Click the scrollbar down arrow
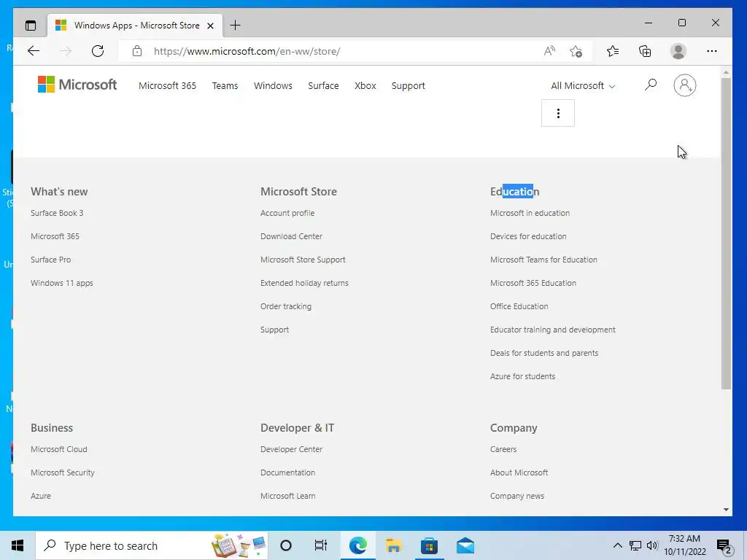This screenshot has height=560, width=747. 726,510
